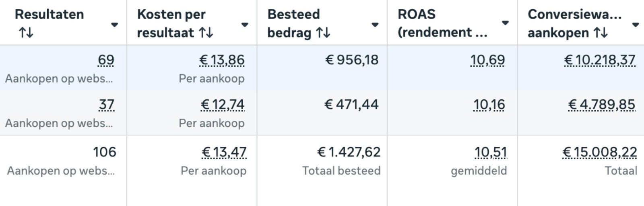Click the € 12,74 cost per result

pos(223,105)
